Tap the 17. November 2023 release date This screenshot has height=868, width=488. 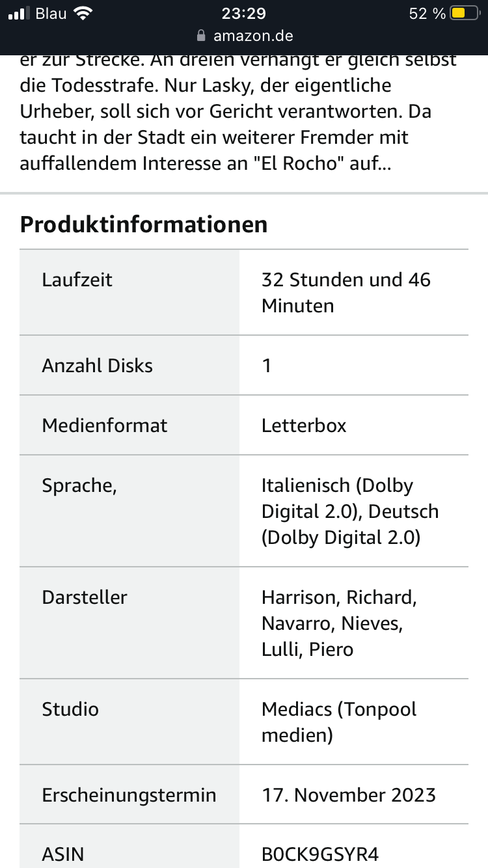(349, 795)
